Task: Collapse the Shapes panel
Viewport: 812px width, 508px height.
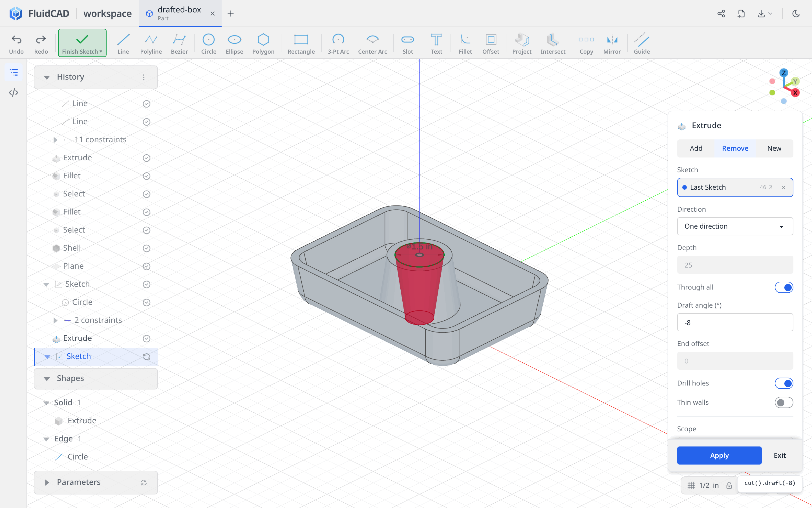Action: click(47, 379)
